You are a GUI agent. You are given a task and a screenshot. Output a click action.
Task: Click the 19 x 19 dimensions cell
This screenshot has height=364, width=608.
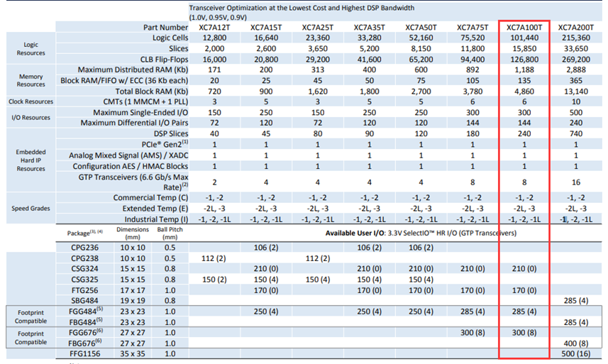point(133,301)
